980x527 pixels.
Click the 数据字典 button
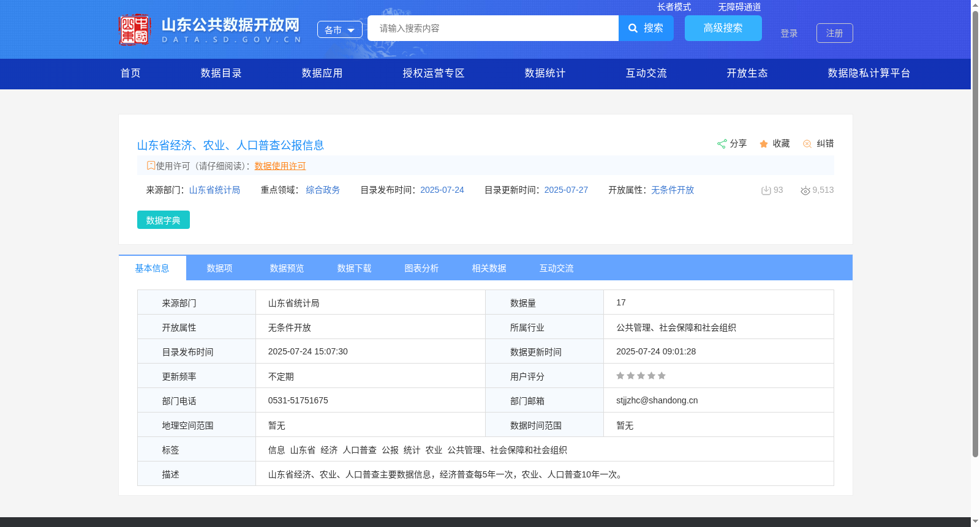pyautogui.click(x=164, y=220)
